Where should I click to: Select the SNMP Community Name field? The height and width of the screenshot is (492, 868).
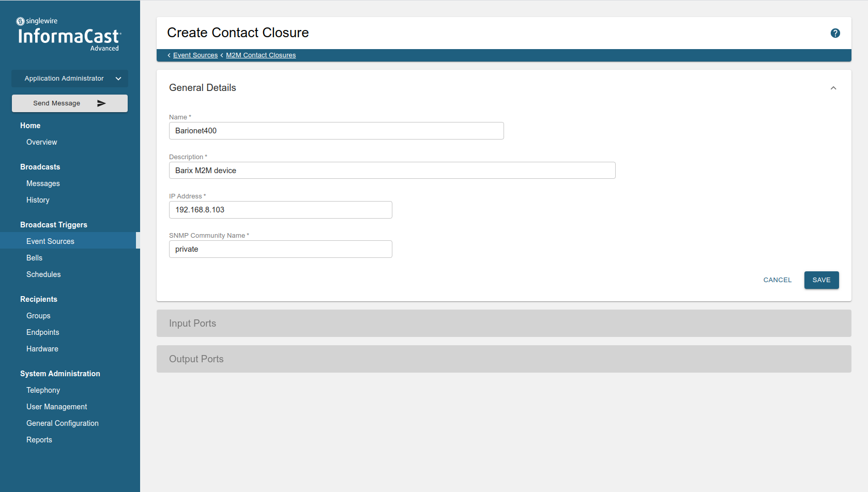280,249
